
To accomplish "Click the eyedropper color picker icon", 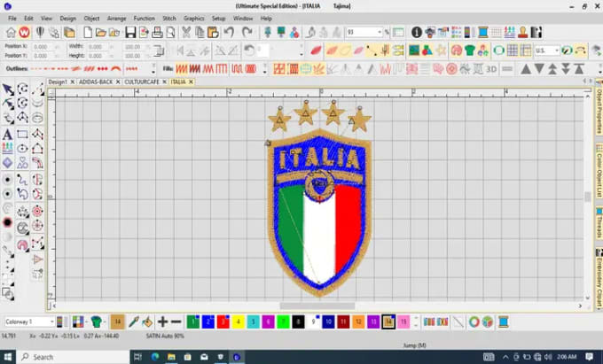I will [133, 321].
